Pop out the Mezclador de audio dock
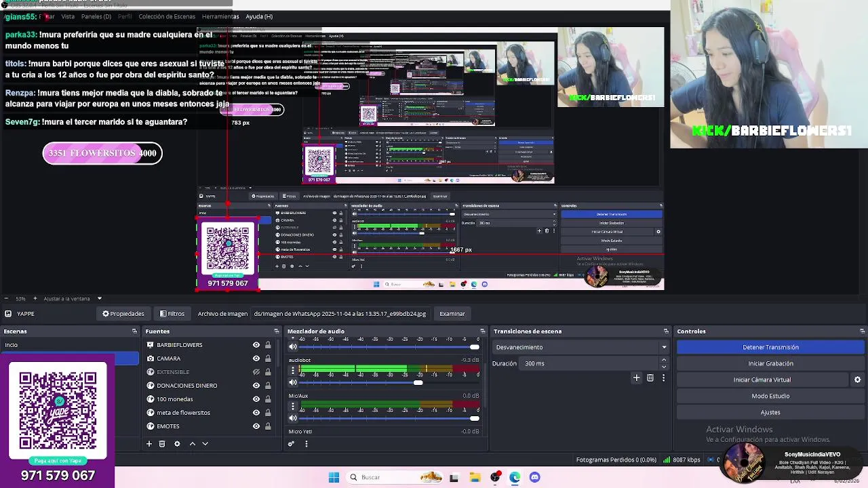The height and width of the screenshot is (488, 868). tap(482, 331)
